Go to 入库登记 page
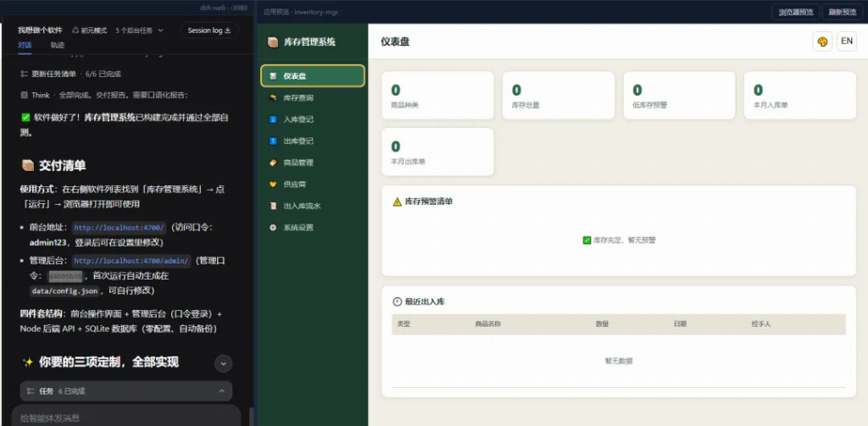 tap(312, 119)
